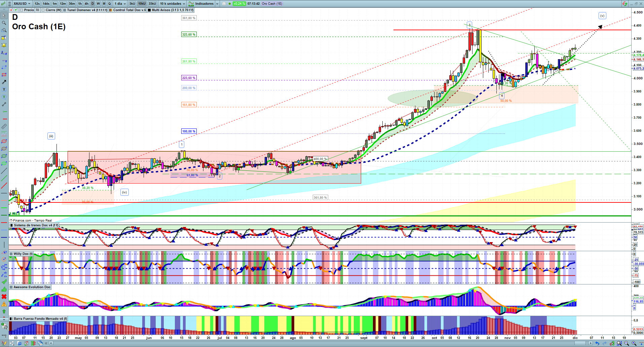This screenshot has height=347, width=644.
Task: Select the 35kU quantity button
Action: [152, 4]
